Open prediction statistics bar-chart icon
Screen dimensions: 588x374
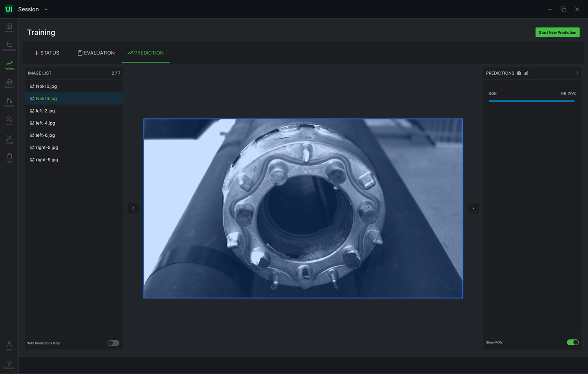click(x=526, y=73)
